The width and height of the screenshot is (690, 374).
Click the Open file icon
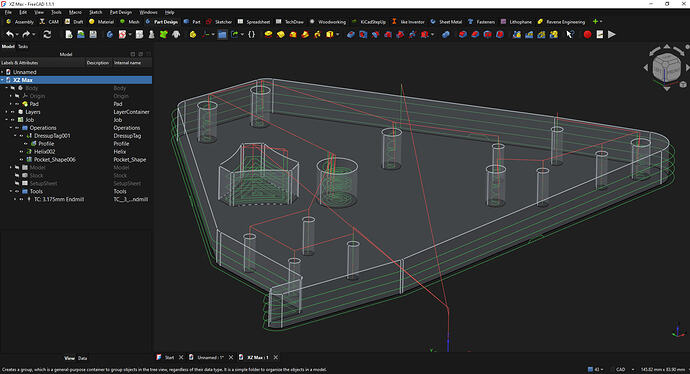81,34
